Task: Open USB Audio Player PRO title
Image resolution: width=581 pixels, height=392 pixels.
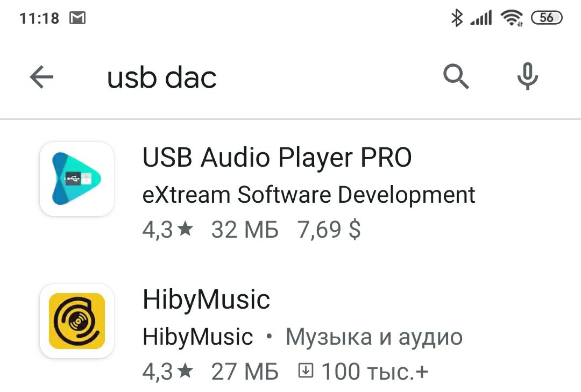Action: (277, 158)
